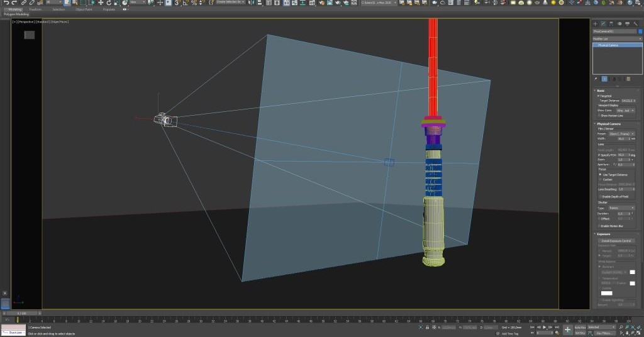Switch to the Freeform ribbon tab
This screenshot has height=337, width=644.
click(35, 9)
